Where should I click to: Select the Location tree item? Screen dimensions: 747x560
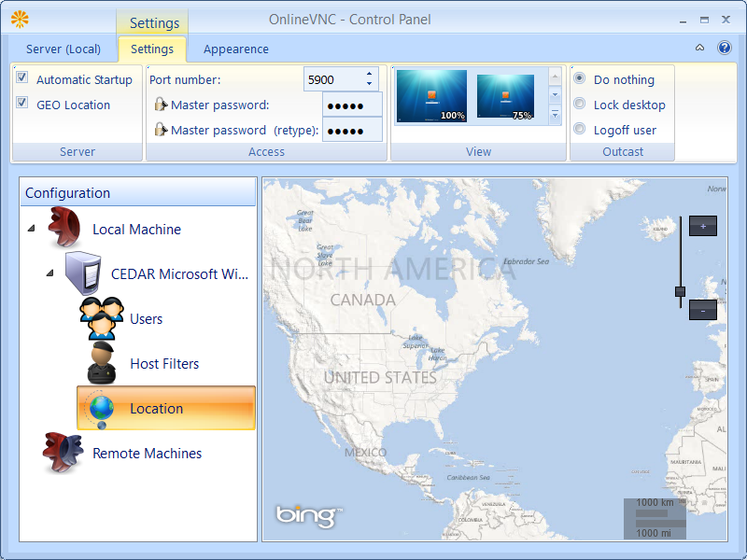(x=166, y=408)
